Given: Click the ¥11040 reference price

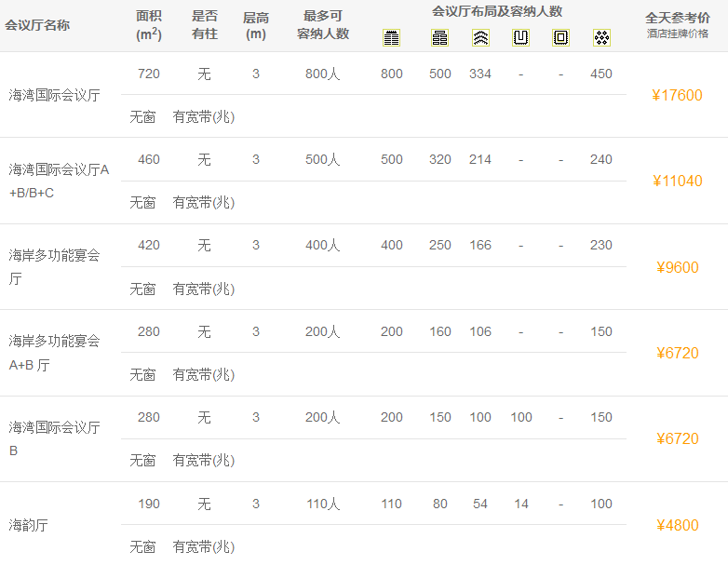Looking at the screenshot, I should click(x=677, y=181).
